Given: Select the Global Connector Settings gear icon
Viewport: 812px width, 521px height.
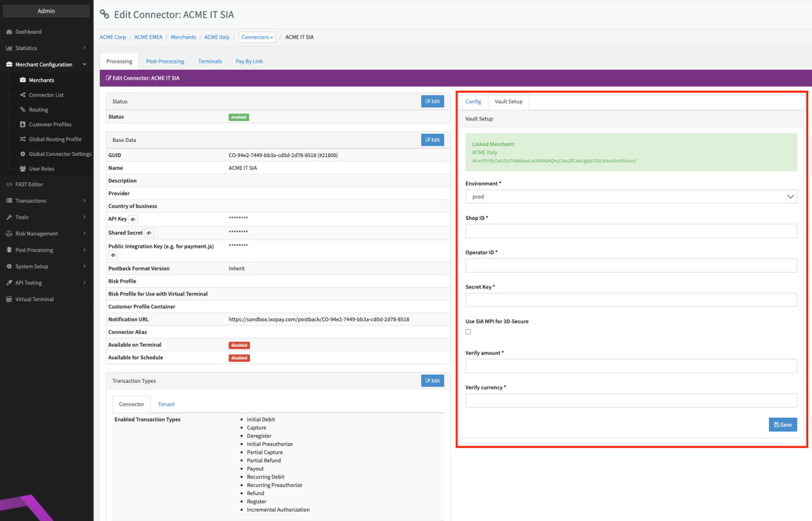Looking at the screenshot, I should point(23,154).
